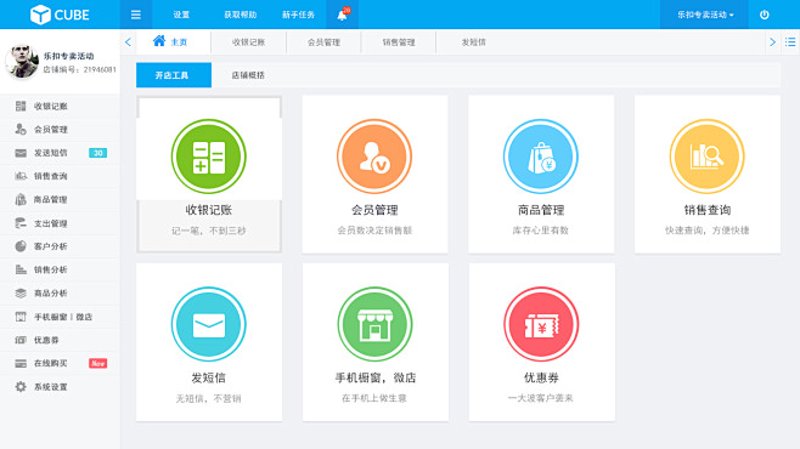Click the power logout icon

tap(764, 15)
